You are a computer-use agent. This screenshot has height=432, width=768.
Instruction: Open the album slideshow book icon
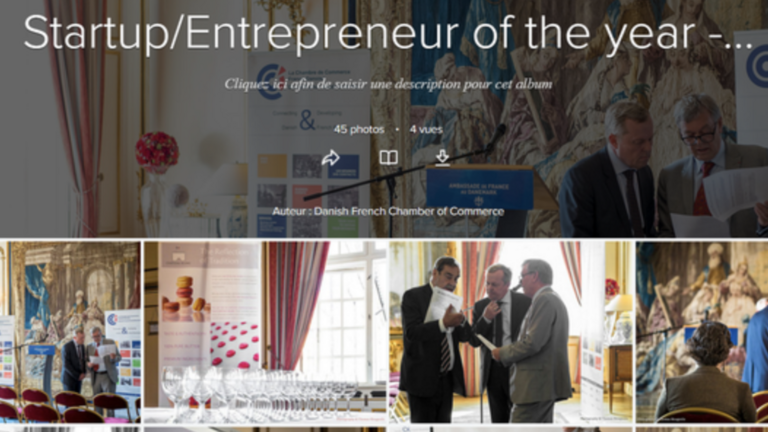(x=388, y=158)
